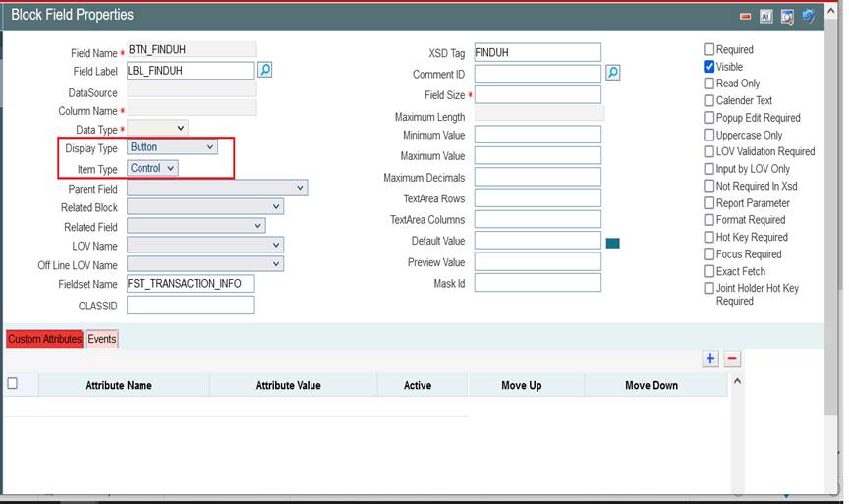Open the Related Field dropdown
849x504 pixels.
click(x=196, y=226)
